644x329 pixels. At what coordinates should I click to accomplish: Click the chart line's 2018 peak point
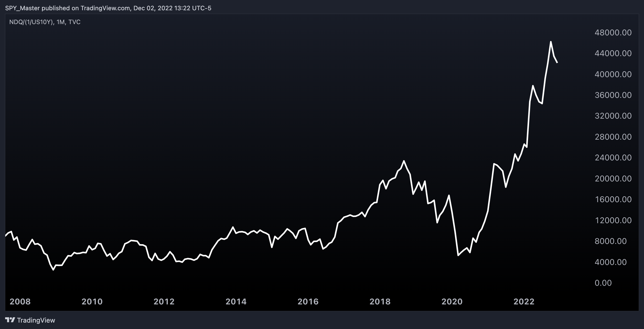[x=404, y=161]
